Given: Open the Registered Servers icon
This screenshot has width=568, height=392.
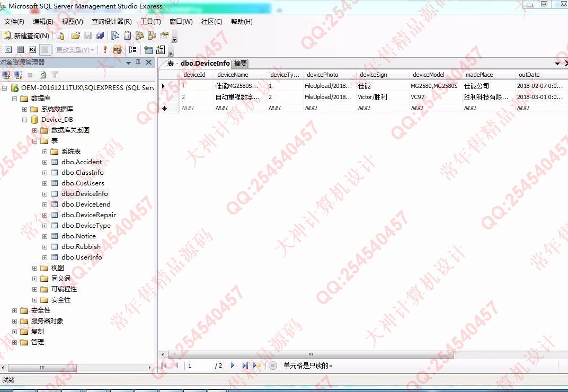Looking at the screenshot, I should [x=115, y=35].
